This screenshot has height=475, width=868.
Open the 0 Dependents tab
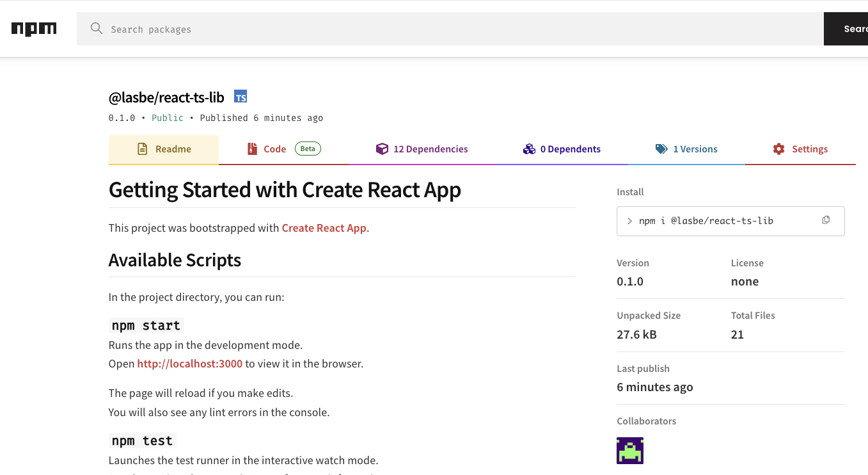(x=562, y=150)
